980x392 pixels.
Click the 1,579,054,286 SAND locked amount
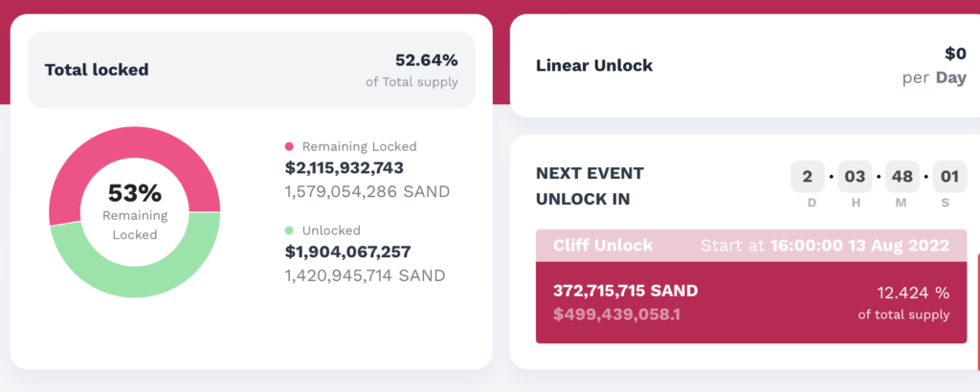[x=367, y=191]
